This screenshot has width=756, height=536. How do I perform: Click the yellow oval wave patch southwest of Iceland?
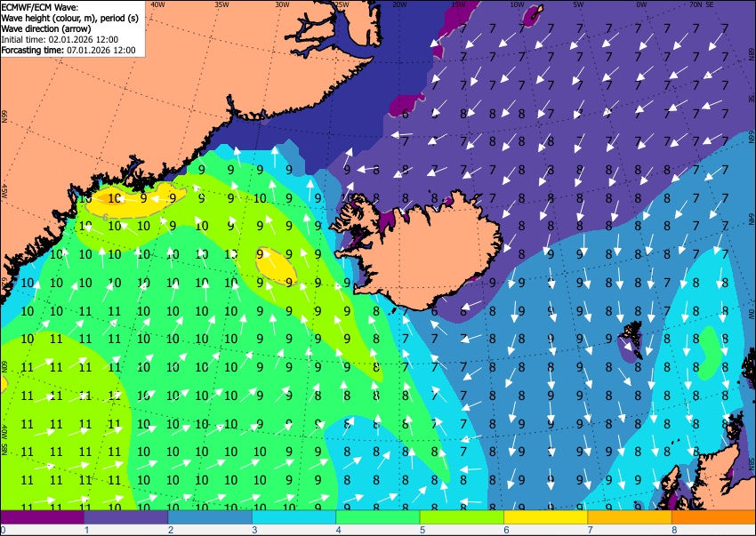(276, 266)
